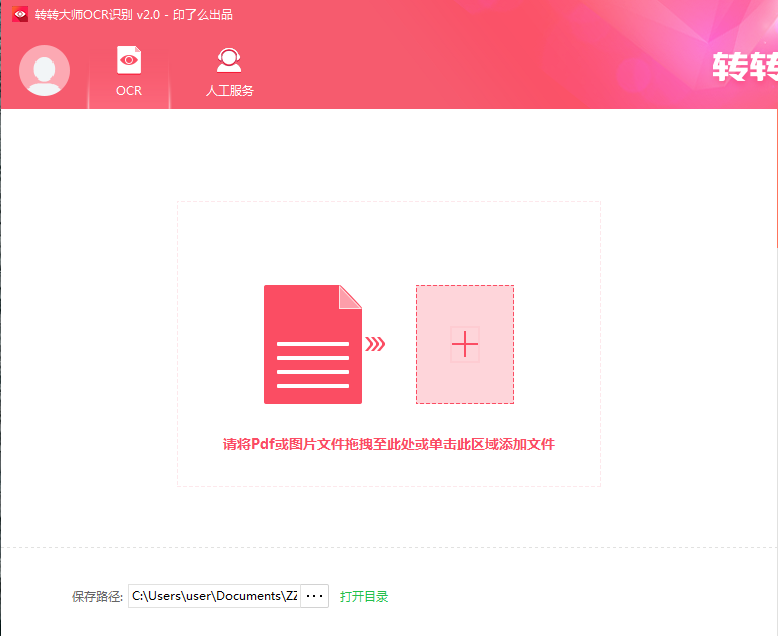This screenshot has width=778, height=636.
Task: Click the 请将Pdf或图片文件 instruction text
Action: click(x=388, y=444)
